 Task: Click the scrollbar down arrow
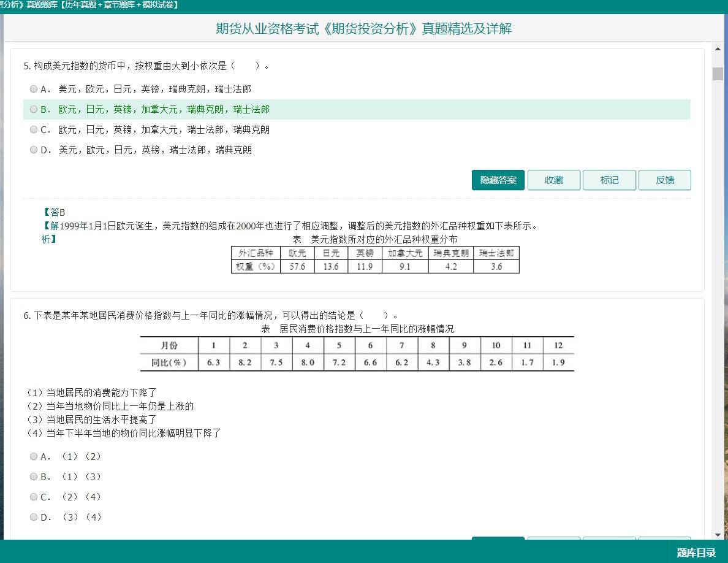pyautogui.click(x=718, y=535)
